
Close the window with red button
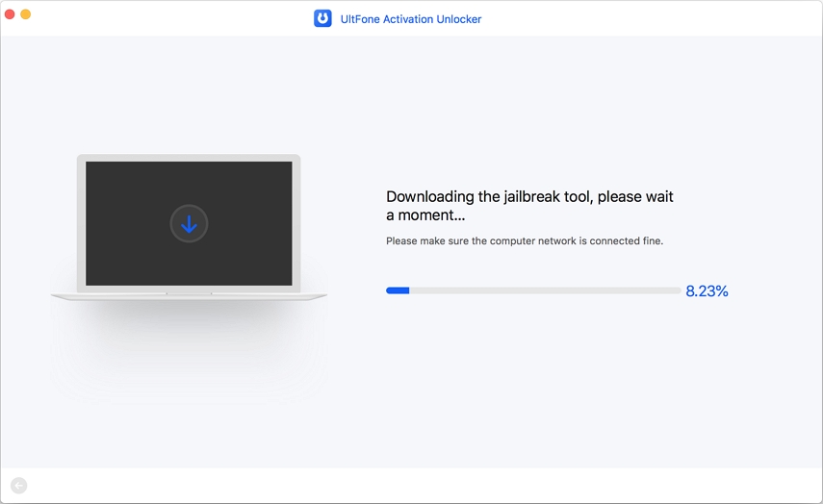point(10,14)
